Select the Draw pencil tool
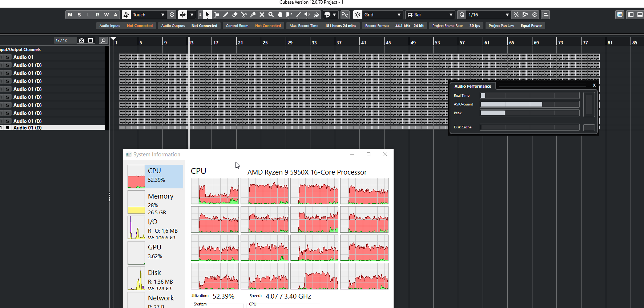Viewport: 644px width, 308px height. pyautogui.click(x=226, y=15)
